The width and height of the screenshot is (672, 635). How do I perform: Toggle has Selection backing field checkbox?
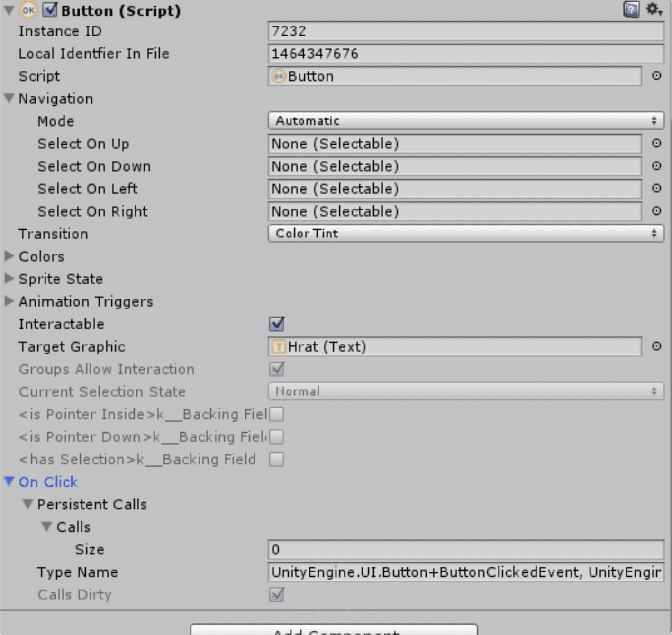[277, 459]
